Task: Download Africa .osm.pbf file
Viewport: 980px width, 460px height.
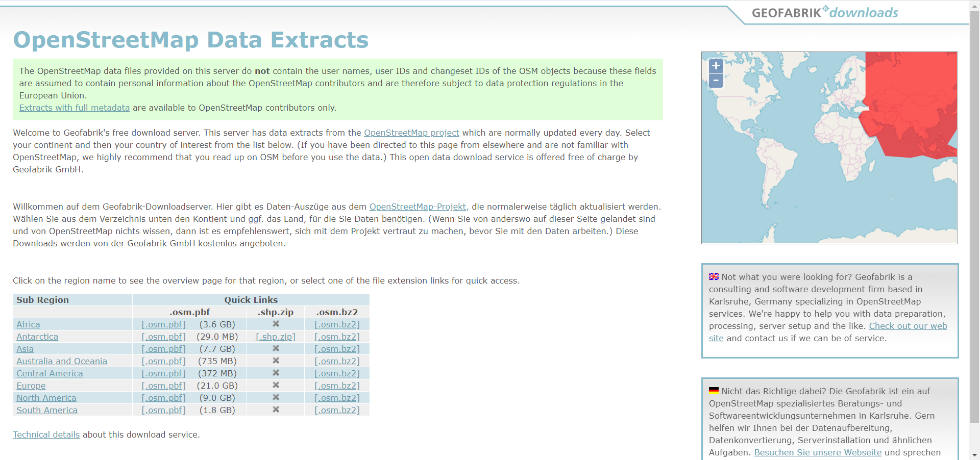Action: 164,324
